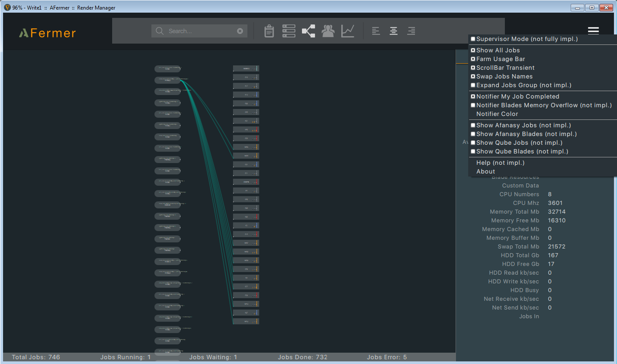Close the hamburger menu icon
Image resolution: width=617 pixels, height=364 pixels.
pyautogui.click(x=593, y=31)
